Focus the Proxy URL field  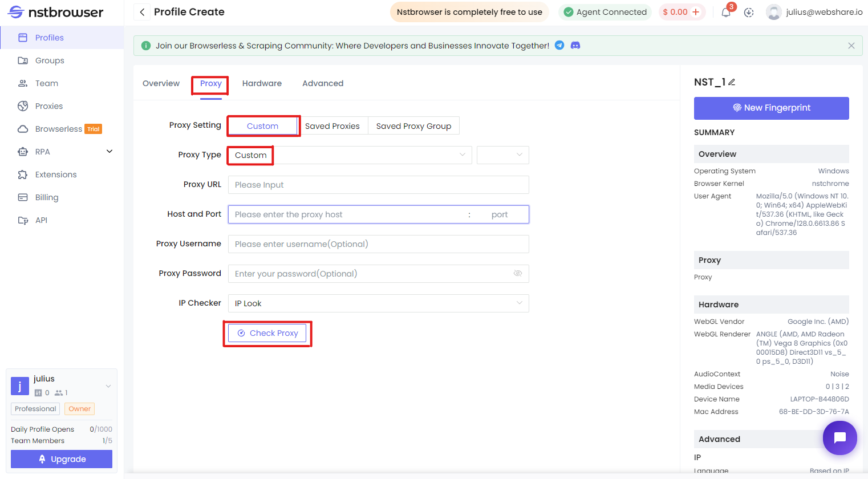[379, 185]
